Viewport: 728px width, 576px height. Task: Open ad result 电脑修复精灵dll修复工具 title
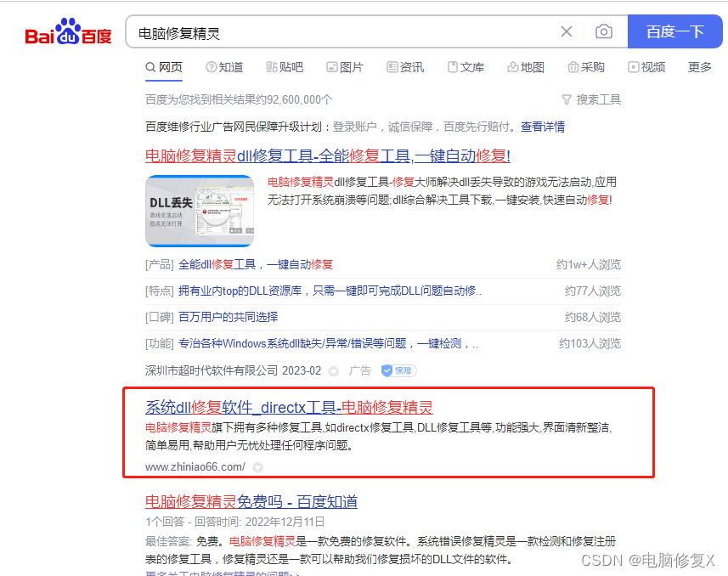(328, 155)
